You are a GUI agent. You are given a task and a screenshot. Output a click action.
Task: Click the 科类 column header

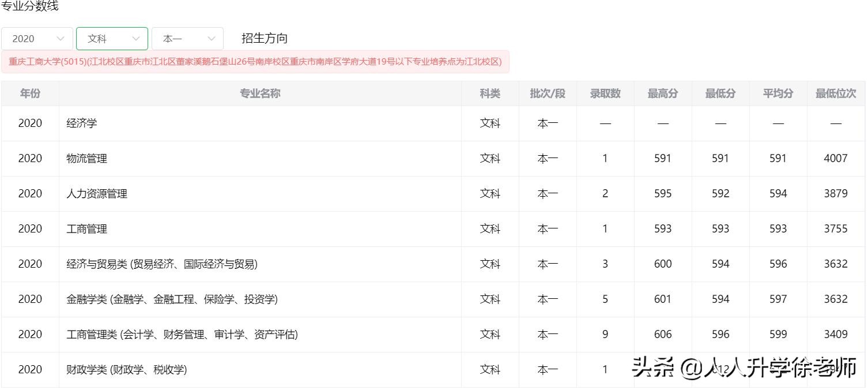click(x=490, y=93)
